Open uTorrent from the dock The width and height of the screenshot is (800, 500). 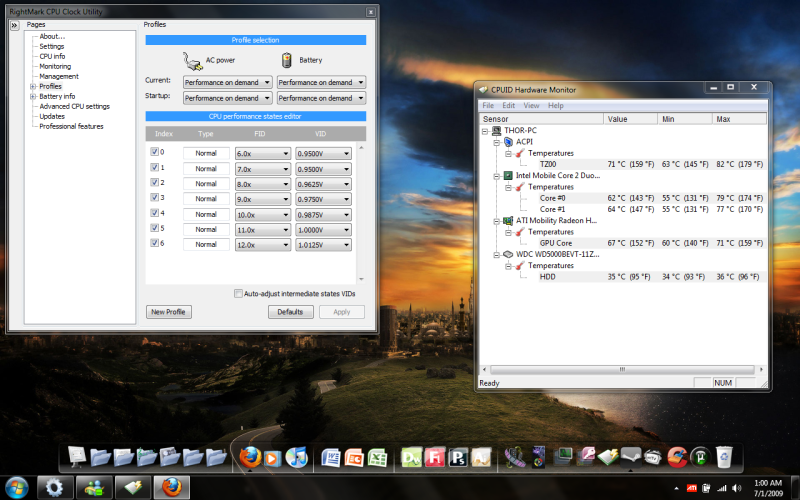[701, 457]
